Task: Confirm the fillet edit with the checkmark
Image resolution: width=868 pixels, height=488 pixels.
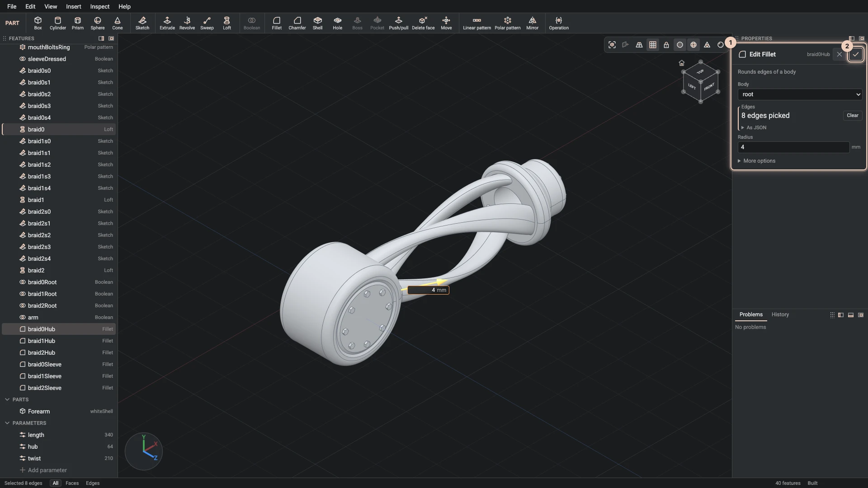Action: (x=855, y=54)
